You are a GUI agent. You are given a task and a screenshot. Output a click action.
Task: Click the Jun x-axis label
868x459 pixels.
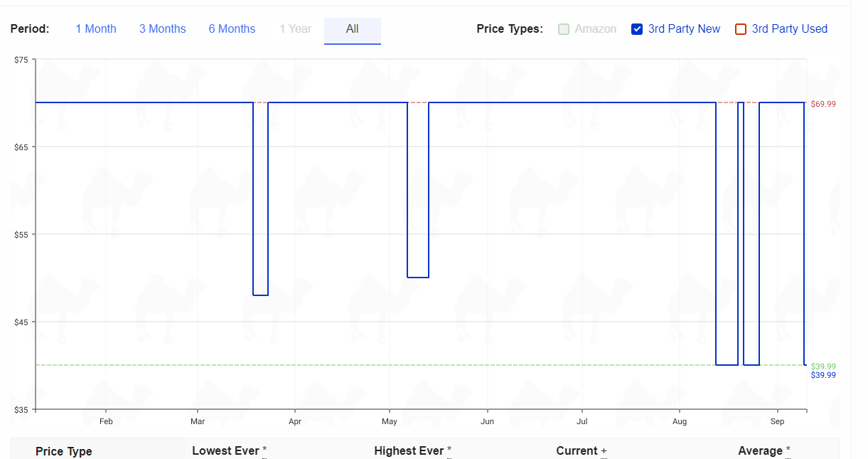[x=488, y=421]
